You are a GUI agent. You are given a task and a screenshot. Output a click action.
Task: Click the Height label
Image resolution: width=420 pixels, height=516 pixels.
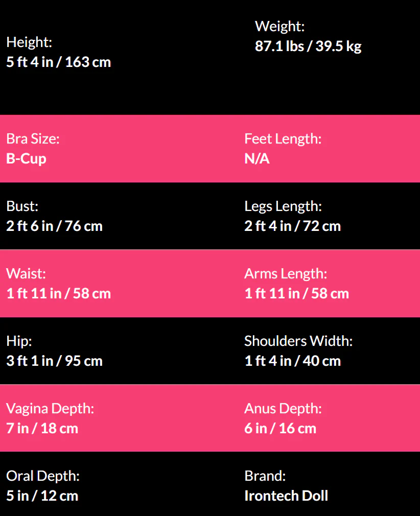[29, 42]
